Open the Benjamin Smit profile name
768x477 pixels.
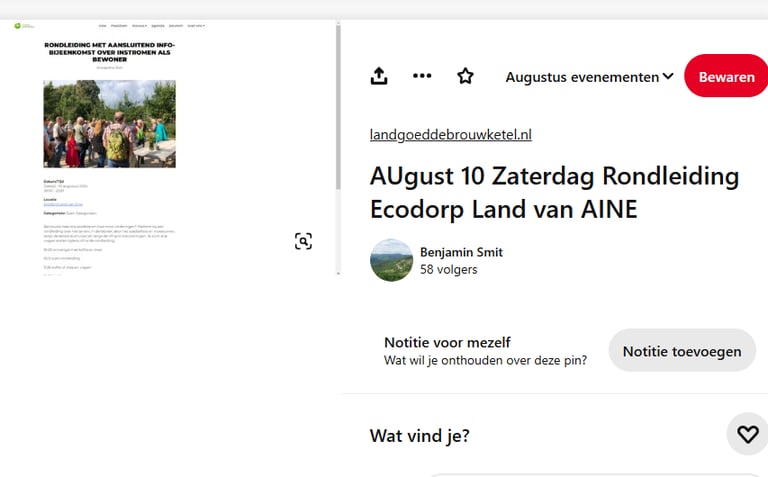tap(461, 252)
